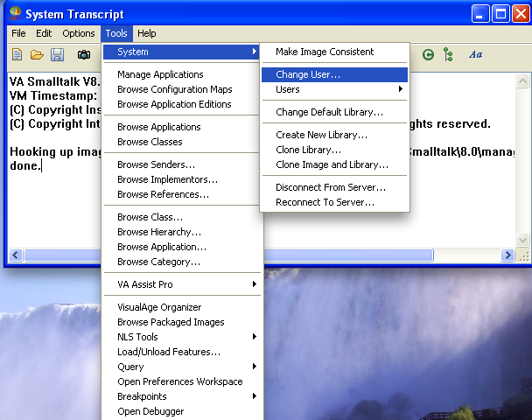Choose Change User… from System submenu
The image size is (532, 420).
pyautogui.click(x=335, y=74)
